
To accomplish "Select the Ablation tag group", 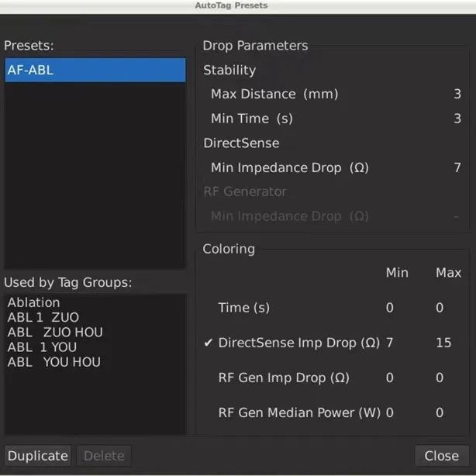I will [33, 302].
